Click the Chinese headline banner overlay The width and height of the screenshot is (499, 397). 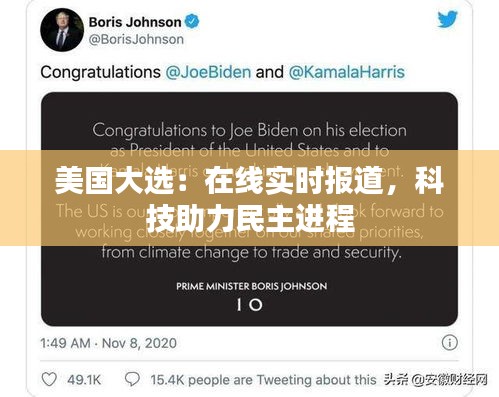(x=249, y=198)
